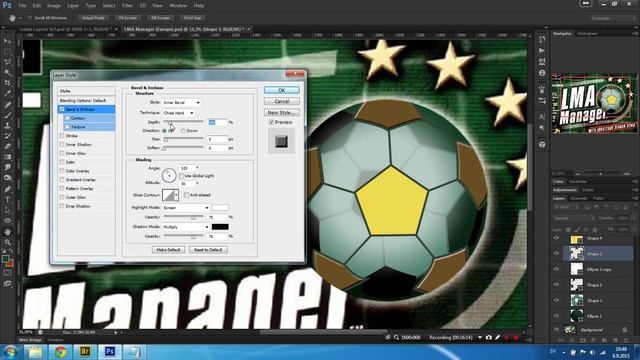
Task: Open the File menu
Action: (22, 6)
